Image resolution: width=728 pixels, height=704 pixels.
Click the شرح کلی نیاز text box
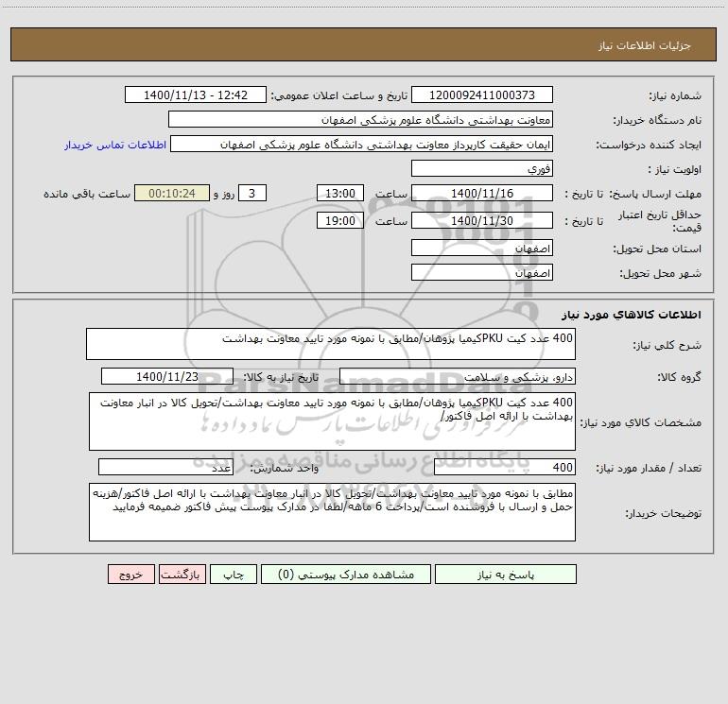[331, 344]
